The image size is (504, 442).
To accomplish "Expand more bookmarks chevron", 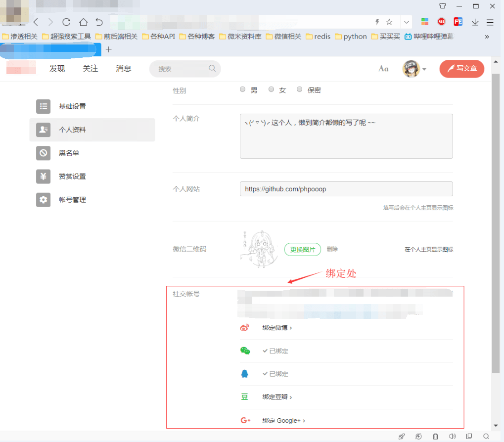I will pyautogui.click(x=487, y=37).
